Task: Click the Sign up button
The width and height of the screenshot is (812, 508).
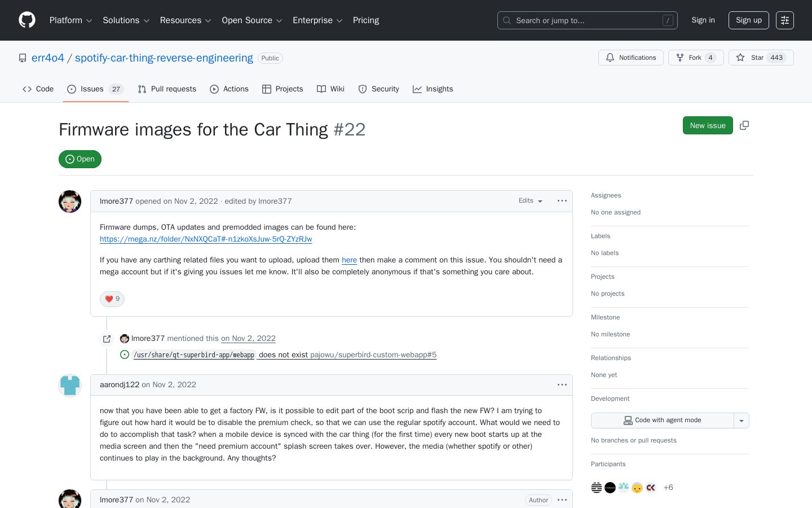Action: pos(749,20)
